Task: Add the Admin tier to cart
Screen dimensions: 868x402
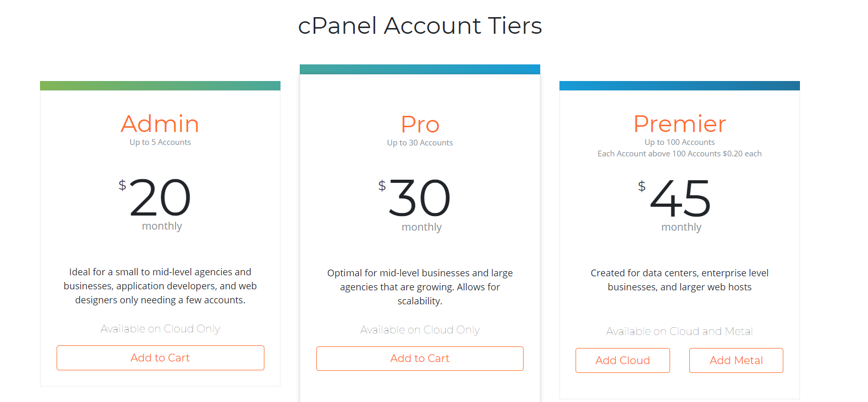Action: tap(160, 358)
